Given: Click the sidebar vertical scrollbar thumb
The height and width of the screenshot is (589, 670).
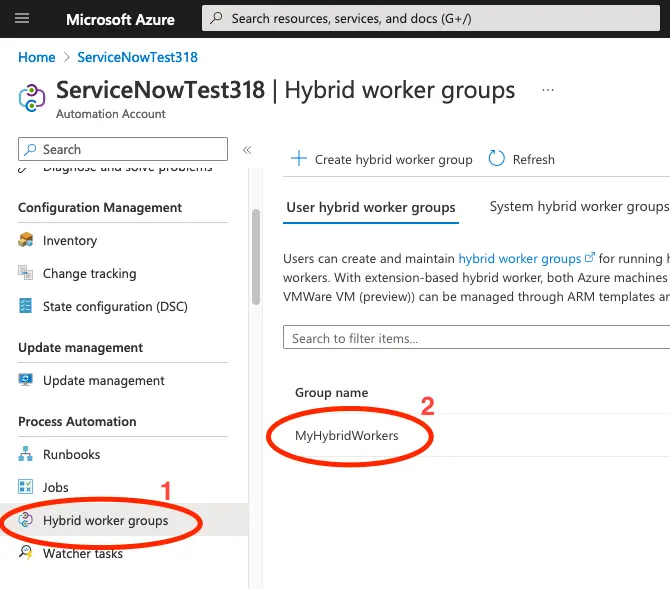Looking at the screenshot, I should click(256, 256).
